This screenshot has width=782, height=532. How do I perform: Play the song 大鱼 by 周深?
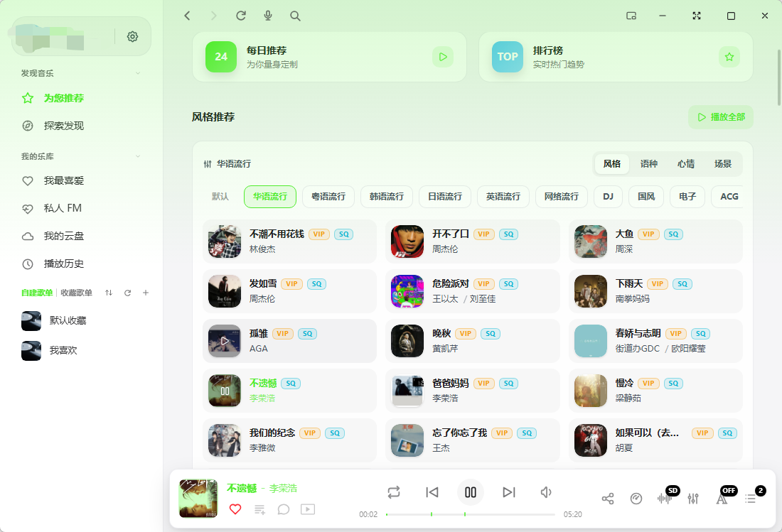pyautogui.click(x=655, y=241)
